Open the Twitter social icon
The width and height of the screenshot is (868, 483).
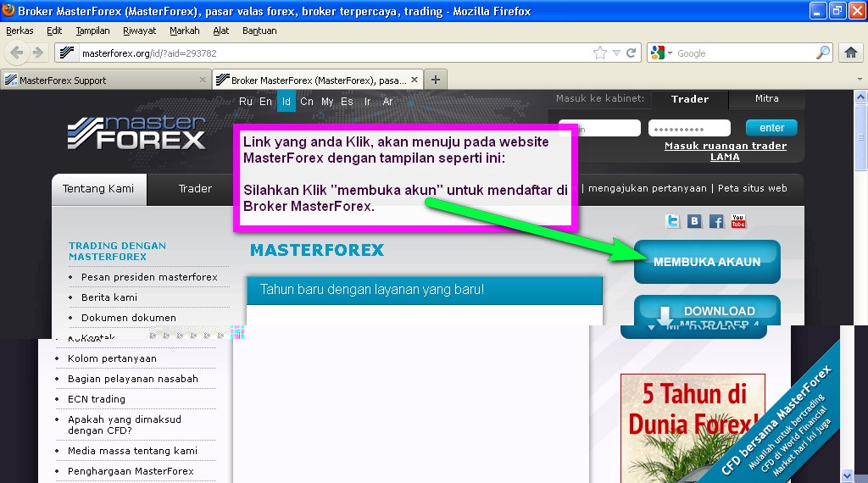point(672,222)
